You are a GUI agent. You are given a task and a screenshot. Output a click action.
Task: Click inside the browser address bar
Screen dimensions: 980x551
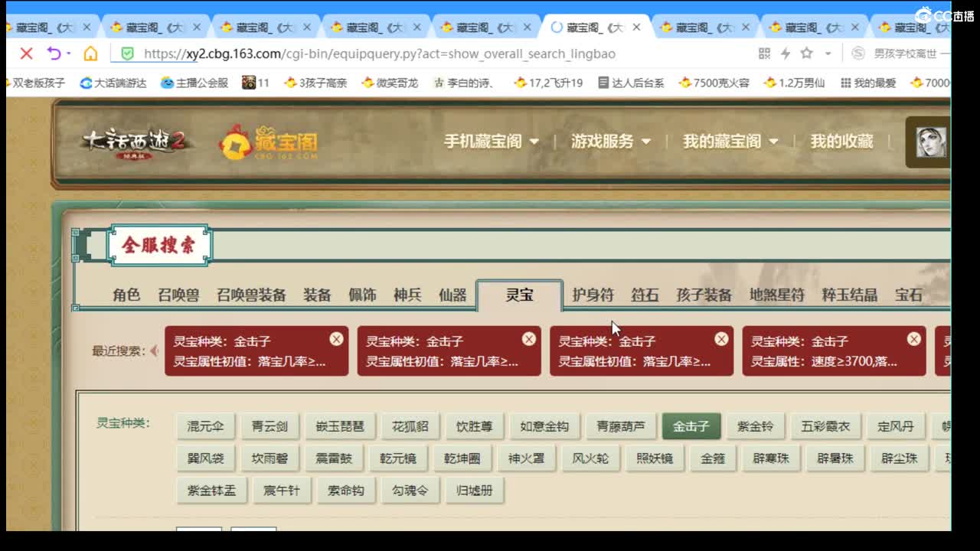(383, 54)
